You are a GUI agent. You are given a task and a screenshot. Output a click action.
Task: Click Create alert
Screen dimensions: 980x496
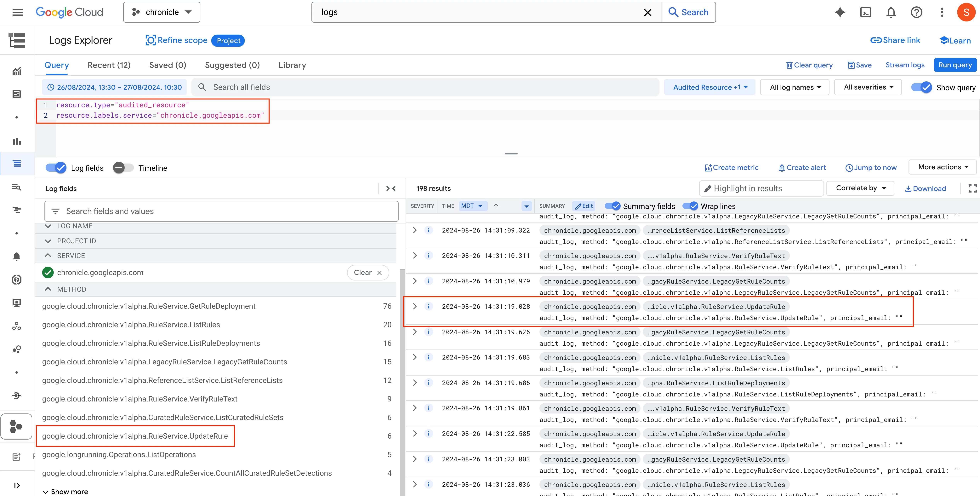pos(802,167)
